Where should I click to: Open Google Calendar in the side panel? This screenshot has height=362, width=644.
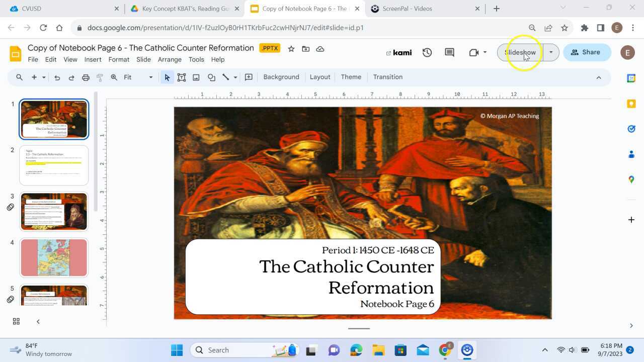(631, 78)
